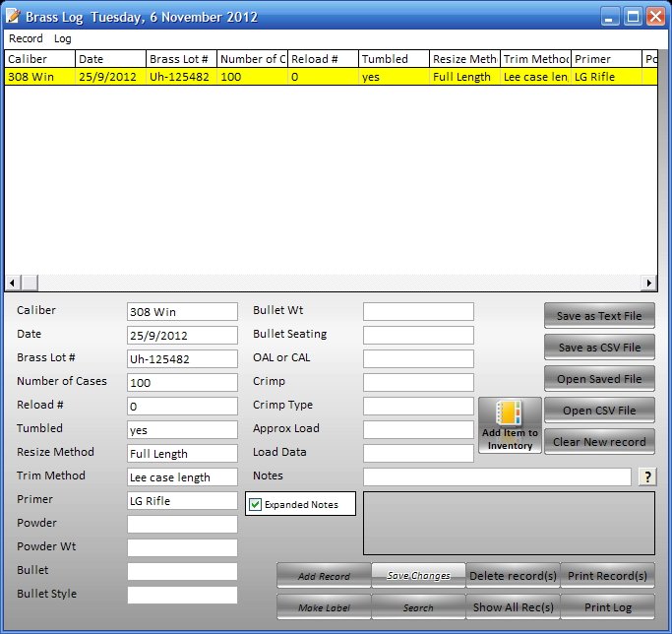Click the question mark help button beside Notes
This screenshot has height=634, width=672.
(x=647, y=476)
